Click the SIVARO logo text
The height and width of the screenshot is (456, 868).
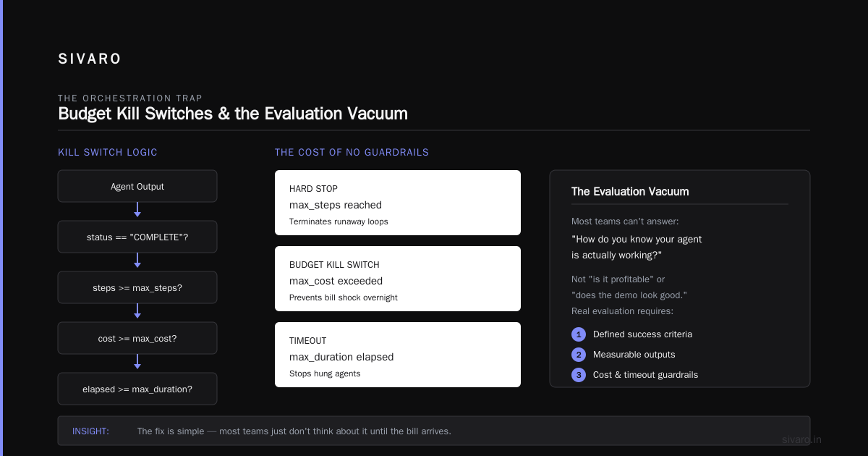(90, 59)
